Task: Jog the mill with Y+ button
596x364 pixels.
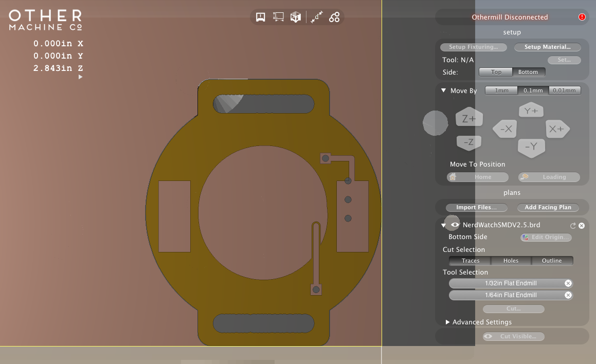Action: (x=531, y=110)
